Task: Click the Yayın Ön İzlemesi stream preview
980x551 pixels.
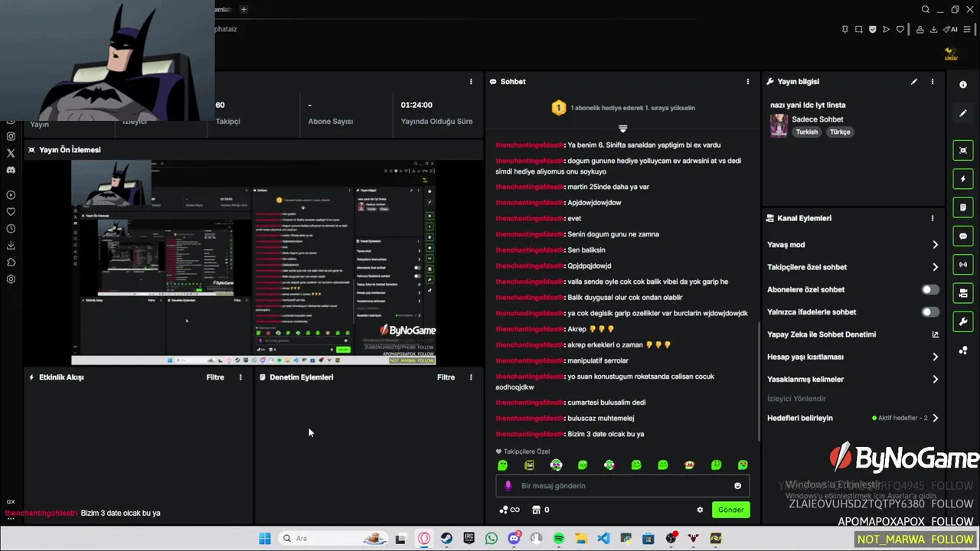Action: 253,262
